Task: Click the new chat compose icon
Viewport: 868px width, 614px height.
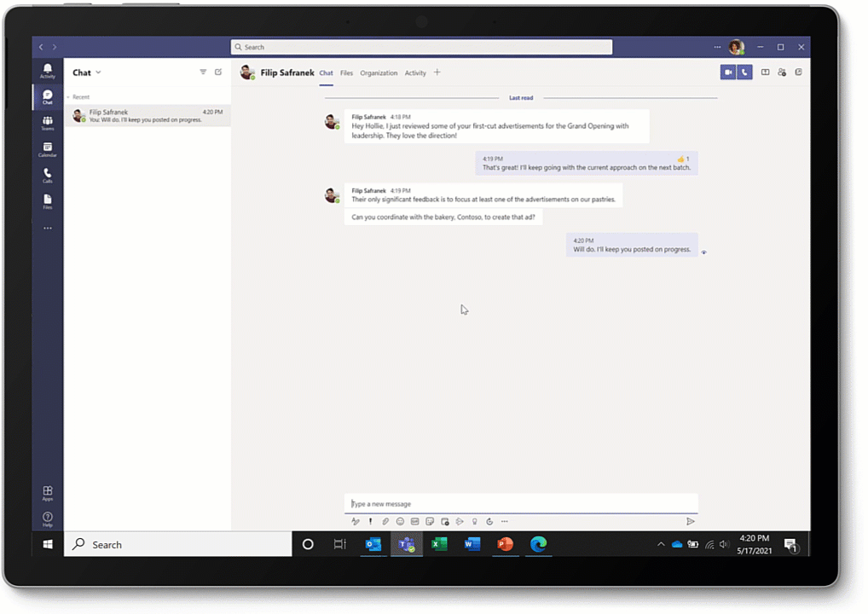Action: click(218, 72)
